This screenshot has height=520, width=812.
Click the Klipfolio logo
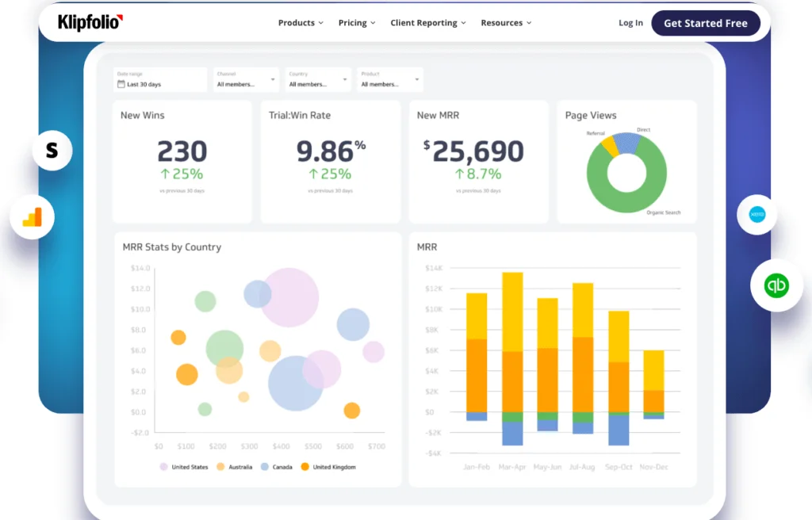(x=90, y=22)
